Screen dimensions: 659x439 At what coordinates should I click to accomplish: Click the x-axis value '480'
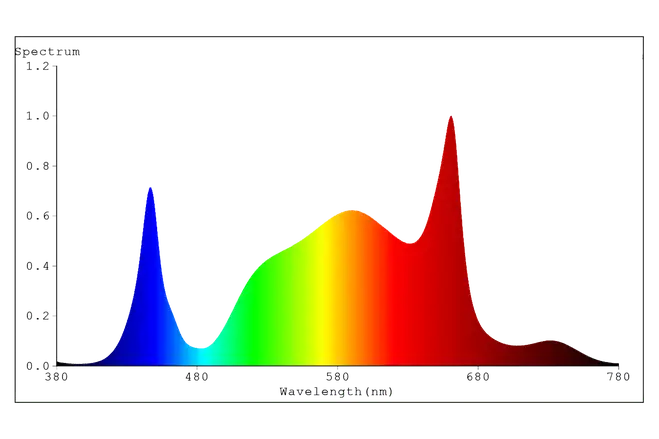[x=197, y=377]
